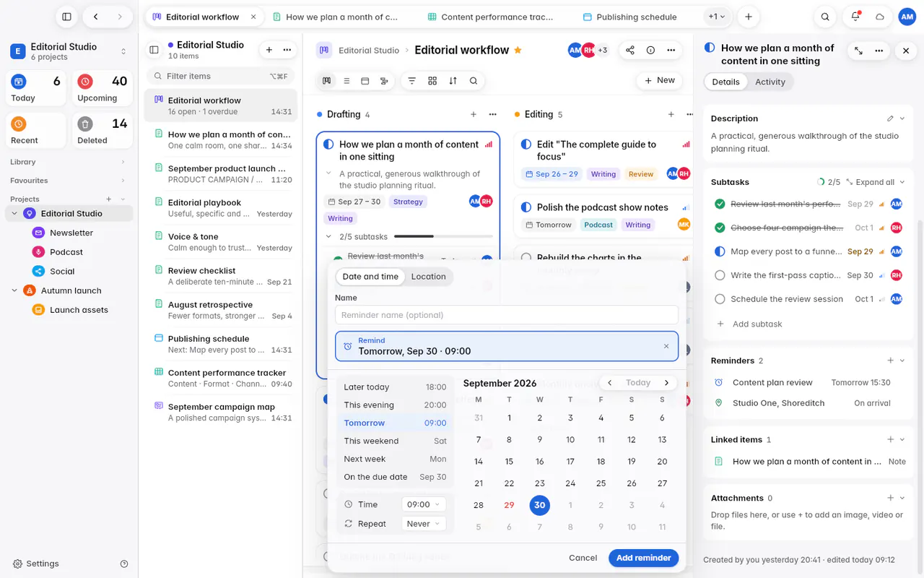Open search from the top bar

coord(825,17)
